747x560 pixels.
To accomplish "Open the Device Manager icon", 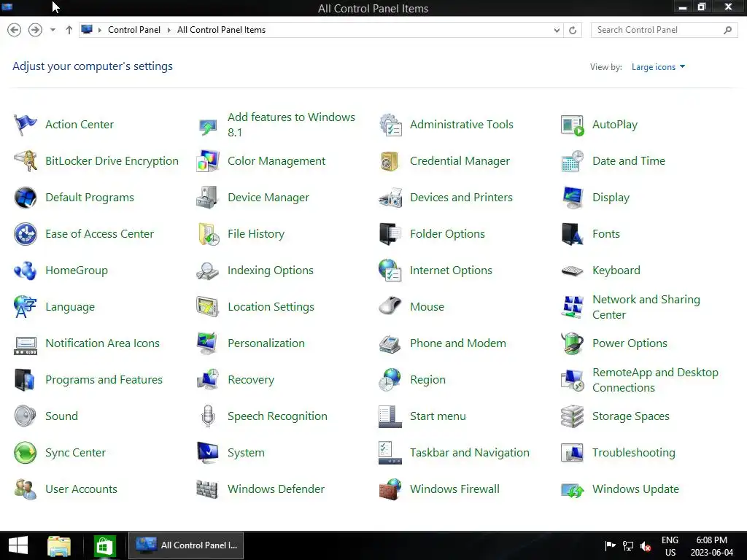I will pyautogui.click(x=208, y=198).
